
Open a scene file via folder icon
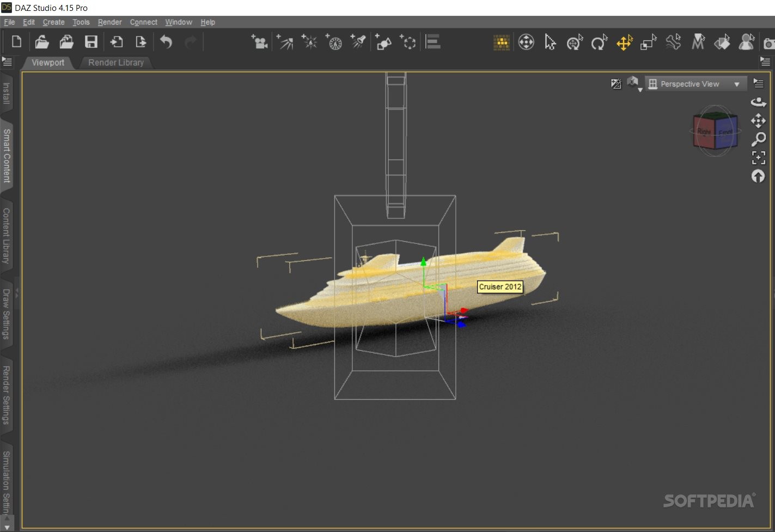[42, 42]
